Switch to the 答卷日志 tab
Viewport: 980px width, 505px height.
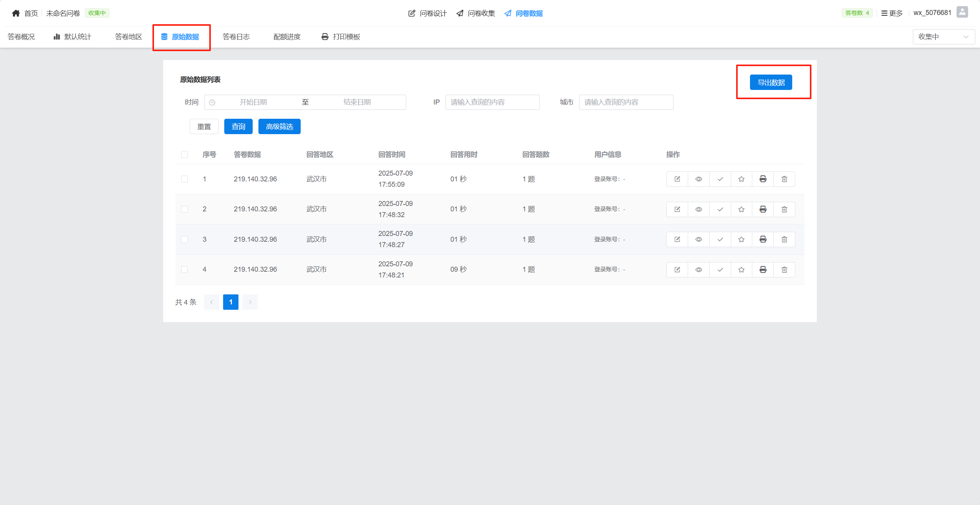coord(236,37)
